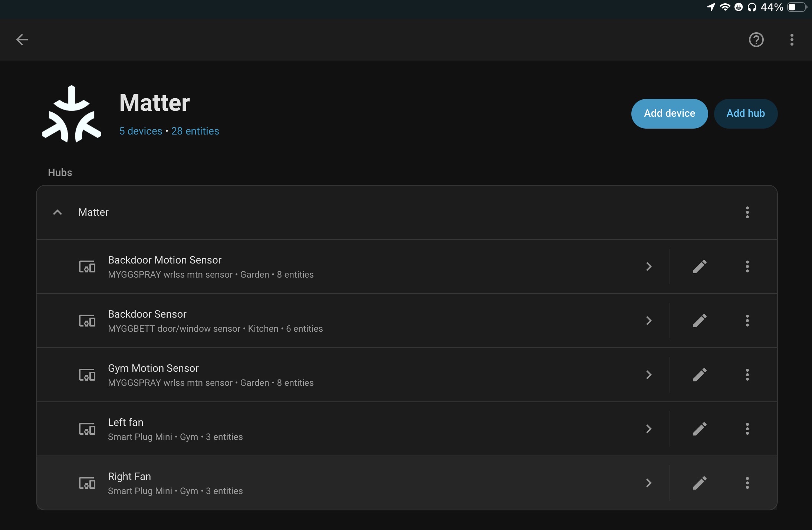Open top-right three-dot overflow menu
Screen dimensions: 812x530
[792, 40]
